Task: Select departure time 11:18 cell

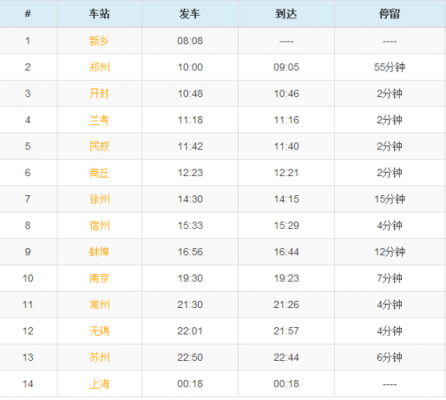Action: 190,120
